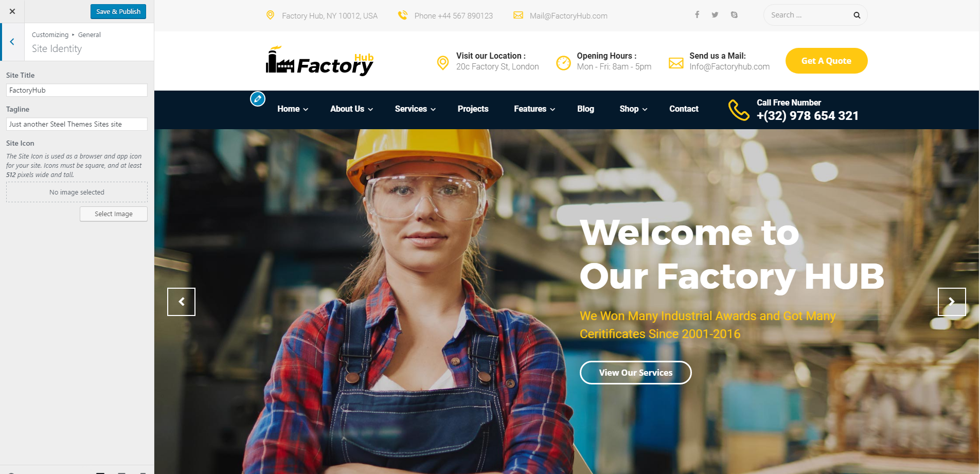The height and width of the screenshot is (474, 980).
Task: Click the FactoryHub logo
Action: pos(319,61)
